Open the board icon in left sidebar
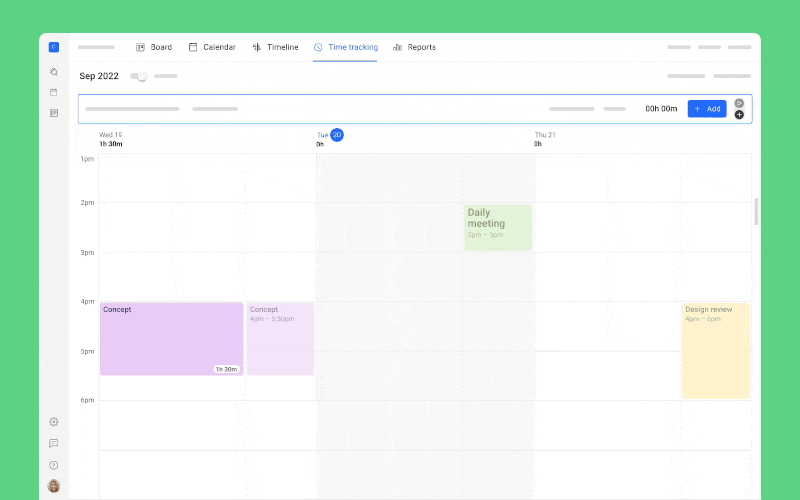Viewport: 800px width, 500px height. [54, 113]
